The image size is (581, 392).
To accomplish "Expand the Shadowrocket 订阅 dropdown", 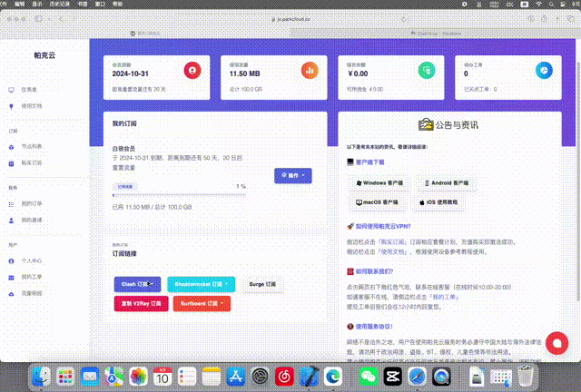I will pyautogui.click(x=201, y=284).
